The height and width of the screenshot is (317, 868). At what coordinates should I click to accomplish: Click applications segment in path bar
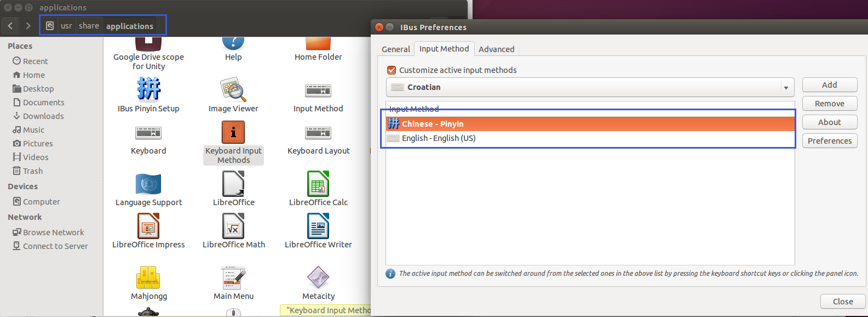tap(130, 26)
